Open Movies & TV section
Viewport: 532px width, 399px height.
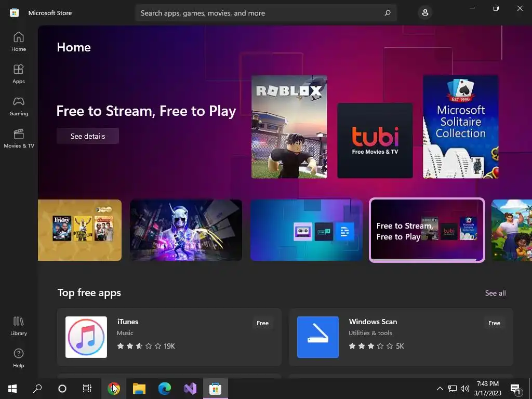19,138
